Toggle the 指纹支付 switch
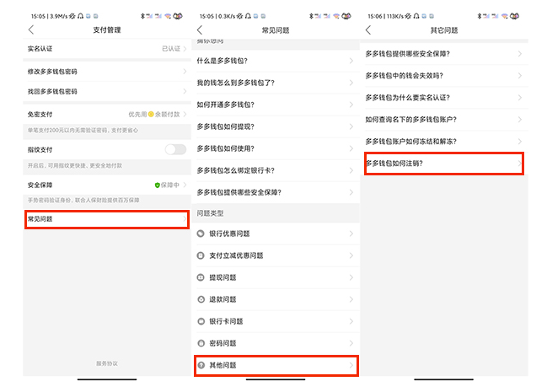Screen dimensions: 547x392 coord(176,150)
